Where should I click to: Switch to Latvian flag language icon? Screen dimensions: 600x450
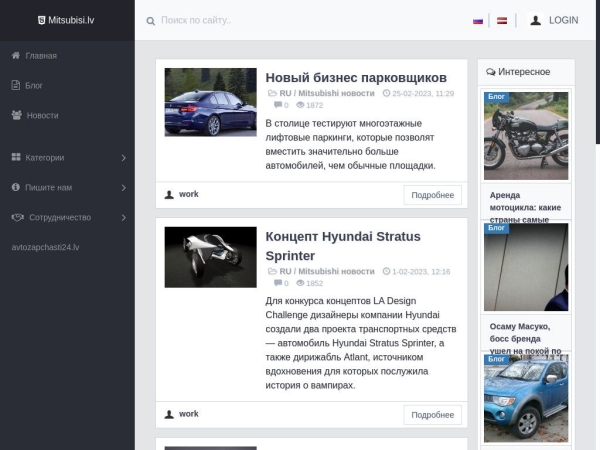[x=502, y=21]
